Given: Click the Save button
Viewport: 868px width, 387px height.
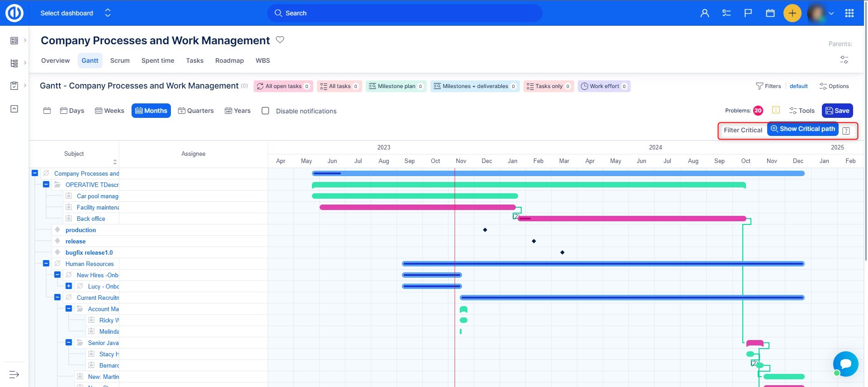Looking at the screenshot, I should pyautogui.click(x=837, y=111).
